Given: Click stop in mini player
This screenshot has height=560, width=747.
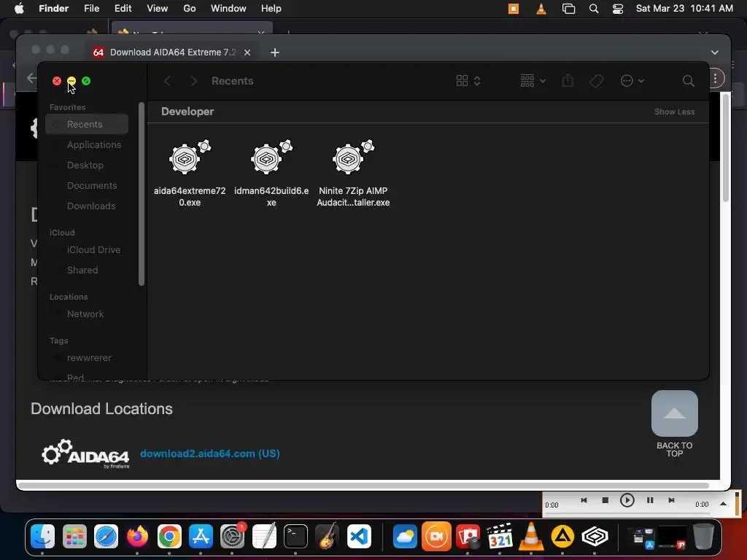Looking at the screenshot, I should 605,500.
